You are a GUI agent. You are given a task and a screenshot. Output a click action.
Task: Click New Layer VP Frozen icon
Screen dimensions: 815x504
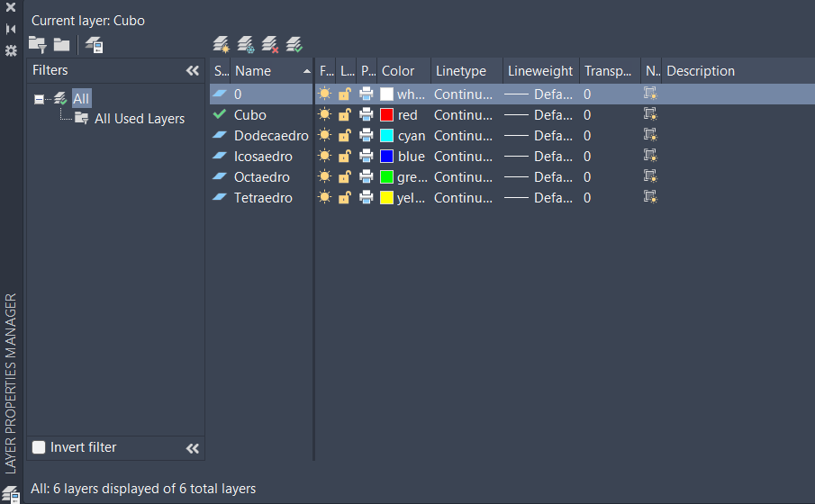point(245,44)
